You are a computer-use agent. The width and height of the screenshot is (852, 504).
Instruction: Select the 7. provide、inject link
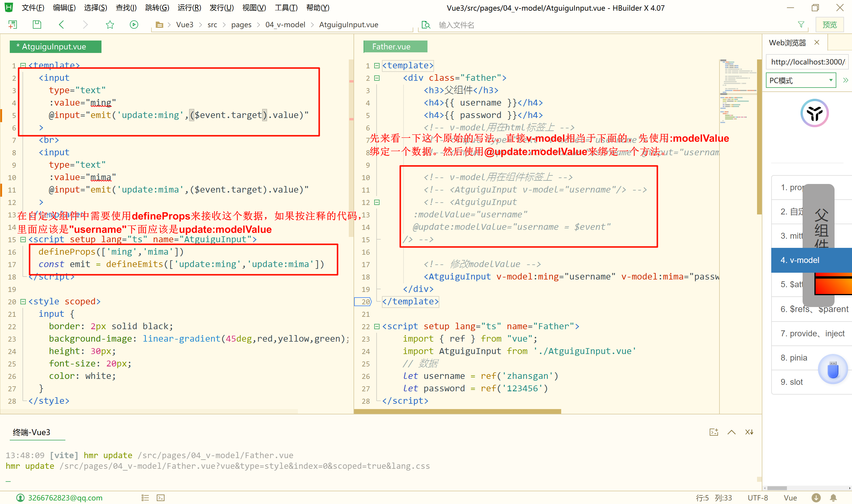point(812,333)
